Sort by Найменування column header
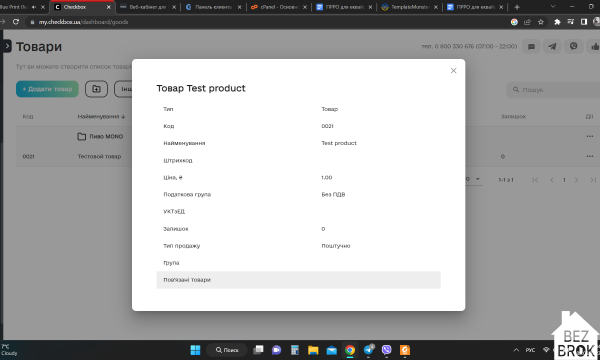 click(x=101, y=116)
